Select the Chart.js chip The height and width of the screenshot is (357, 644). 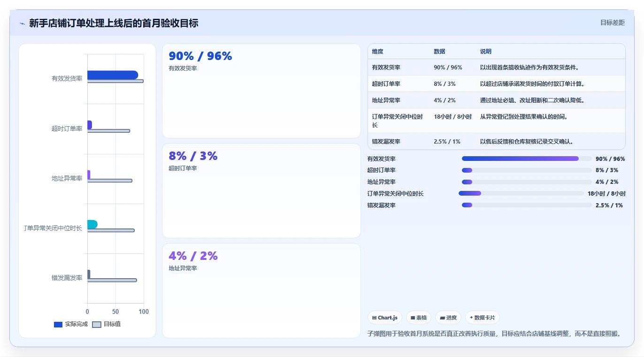(384, 318)
